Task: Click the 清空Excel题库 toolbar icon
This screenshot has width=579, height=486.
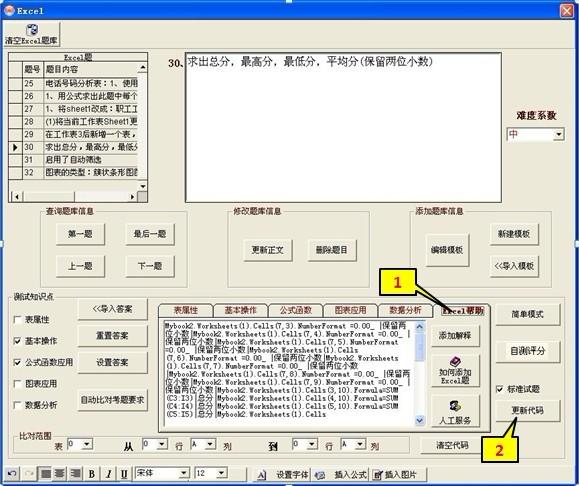Action: [x=32, y=34]
